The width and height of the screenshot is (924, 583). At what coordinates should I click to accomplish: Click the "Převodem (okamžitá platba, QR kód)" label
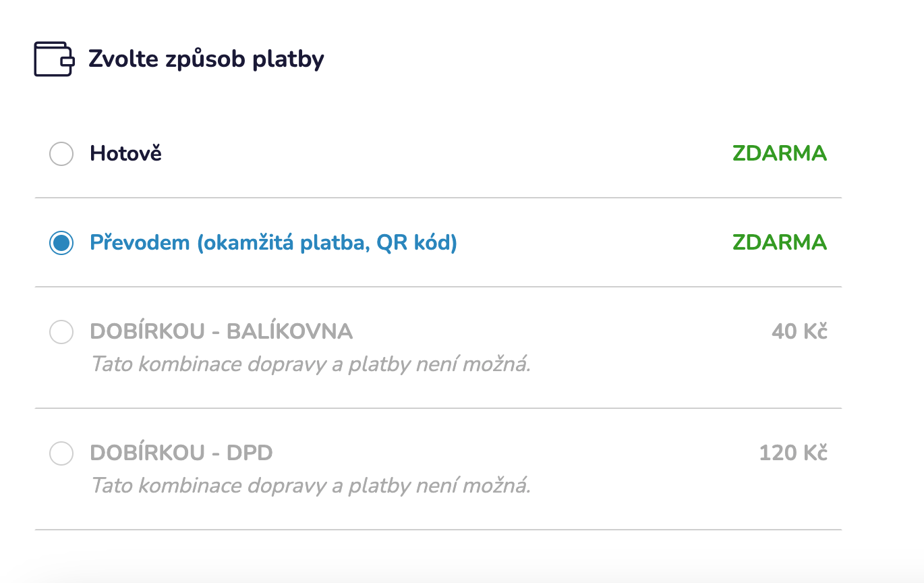273,243
